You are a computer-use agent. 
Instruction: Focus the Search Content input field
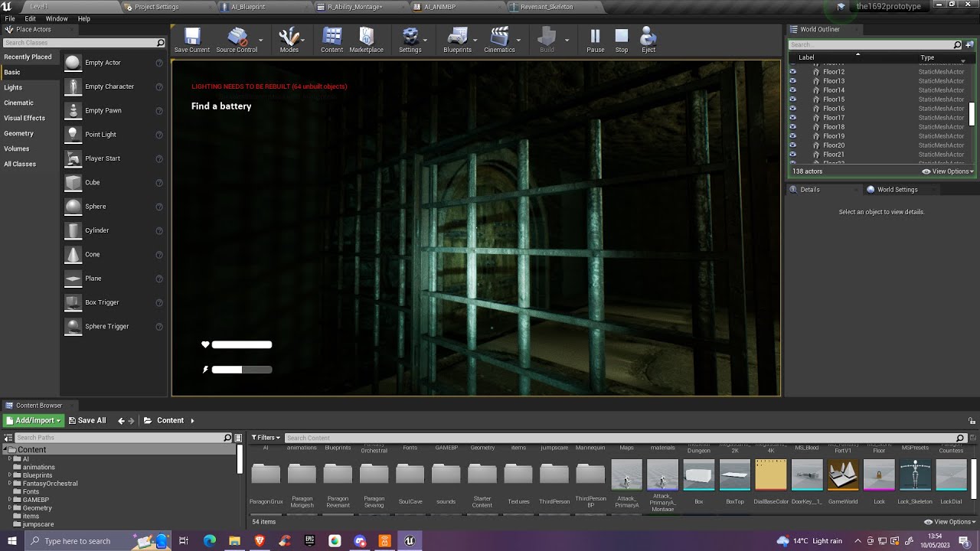624,438
